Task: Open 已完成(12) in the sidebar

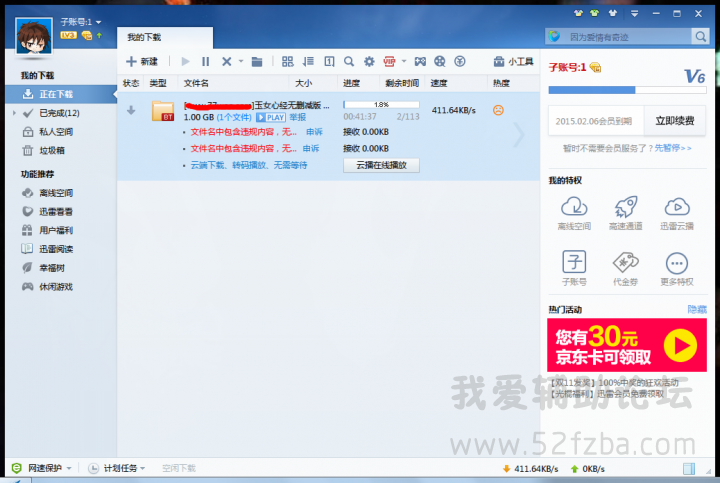Action: 59,113
